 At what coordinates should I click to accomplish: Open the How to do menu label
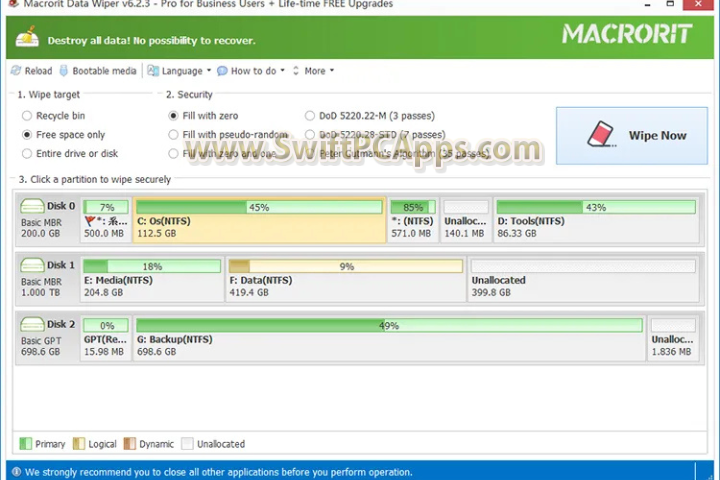pyautogui.click(x=253, y=71)
